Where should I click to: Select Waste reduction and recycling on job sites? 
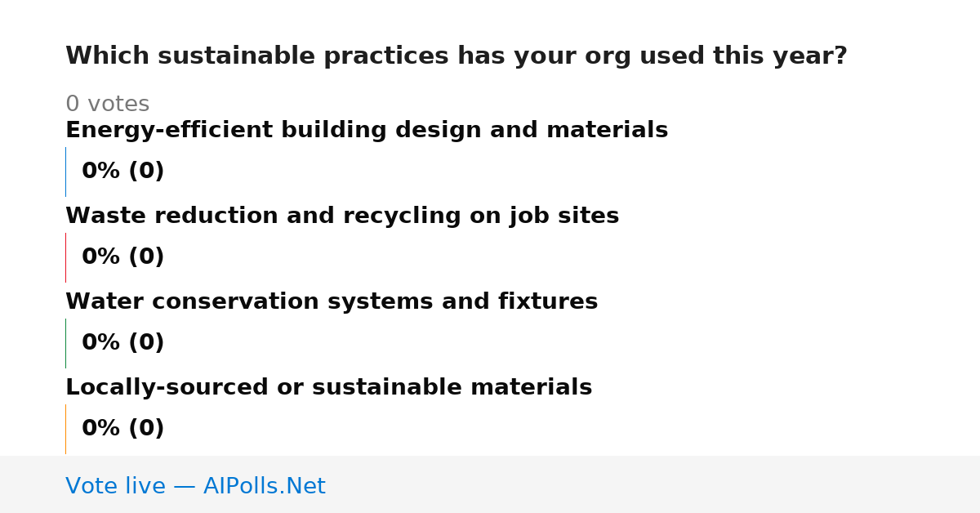[x=342, y=216]
